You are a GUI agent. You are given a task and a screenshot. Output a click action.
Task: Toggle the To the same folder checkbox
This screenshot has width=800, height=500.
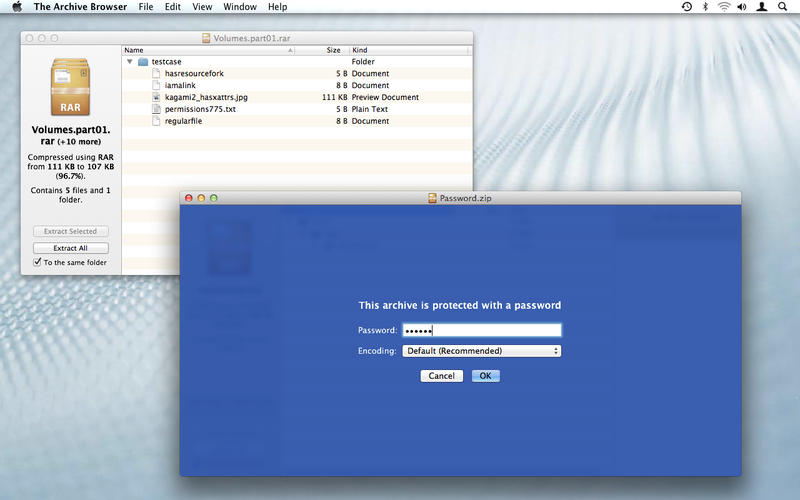pyautogui.click(x=37, y=262)
